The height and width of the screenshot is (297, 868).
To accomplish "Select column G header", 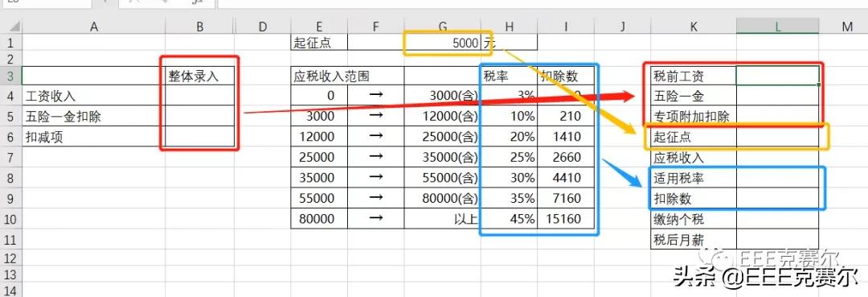I will [x=442, y=26].
